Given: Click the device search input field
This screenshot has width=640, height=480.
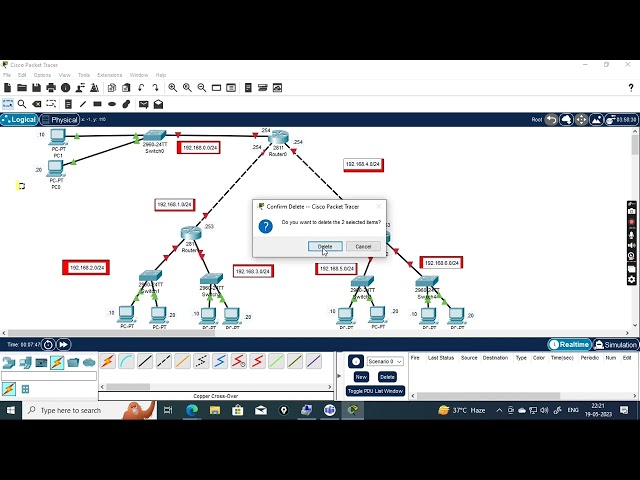Looking at the screenshot, I should (x=49, y=376).
